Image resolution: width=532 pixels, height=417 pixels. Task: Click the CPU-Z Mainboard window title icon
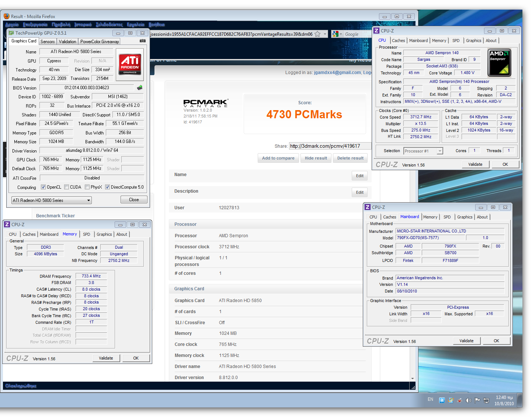[x=368, y=207]
